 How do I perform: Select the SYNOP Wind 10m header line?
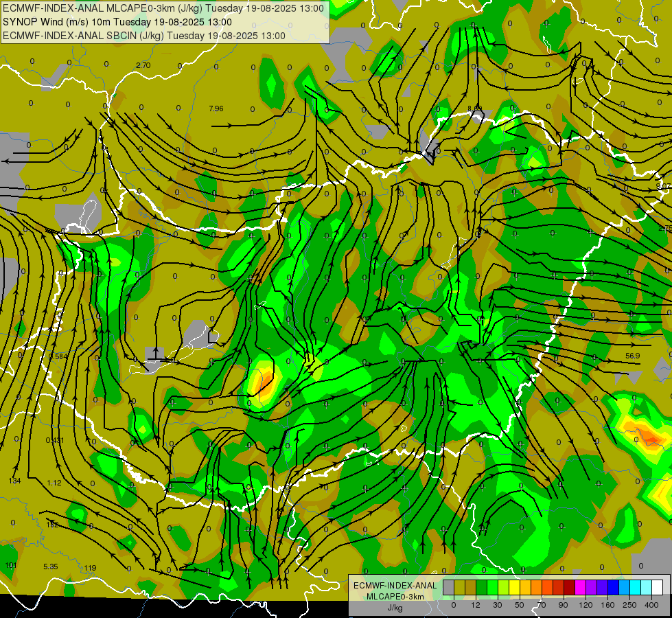point(117,22)
